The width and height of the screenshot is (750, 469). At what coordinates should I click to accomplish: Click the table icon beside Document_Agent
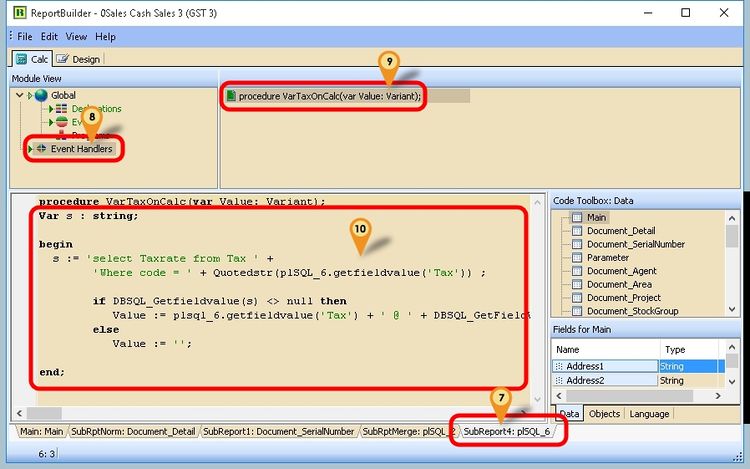[x=577, y=271]
